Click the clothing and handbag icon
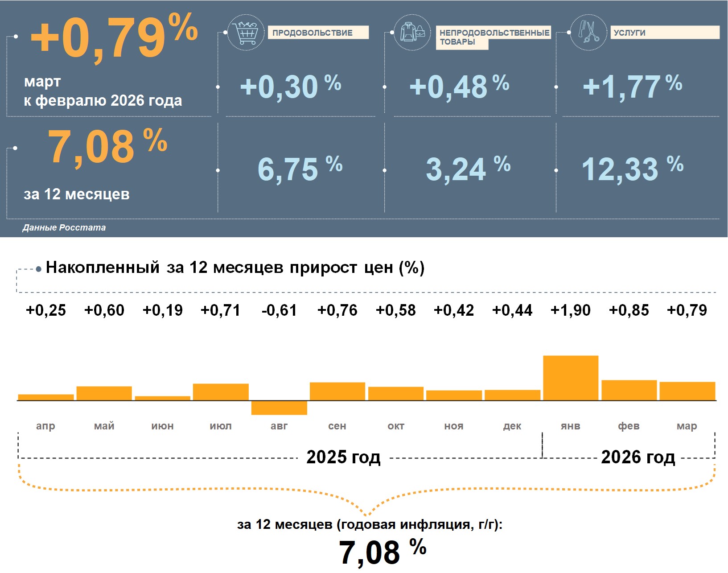Viewport: 728px width, 573px height. point(412,32)
